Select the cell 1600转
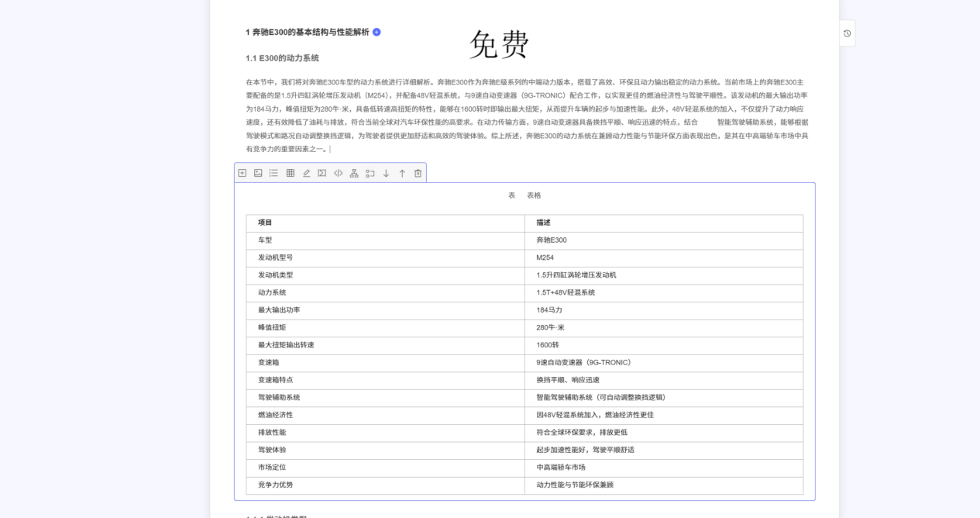Screen dimensions: 980x518 664,345
